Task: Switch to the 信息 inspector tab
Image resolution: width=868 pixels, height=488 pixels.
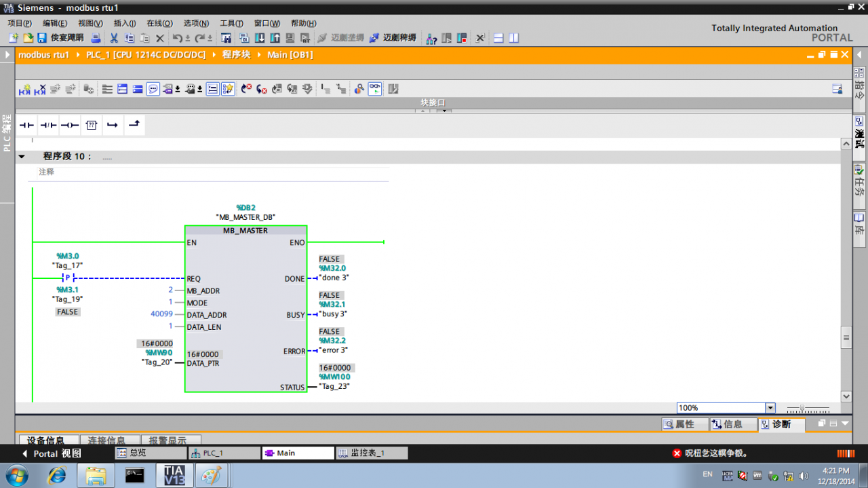Action: tap(732, 424)
